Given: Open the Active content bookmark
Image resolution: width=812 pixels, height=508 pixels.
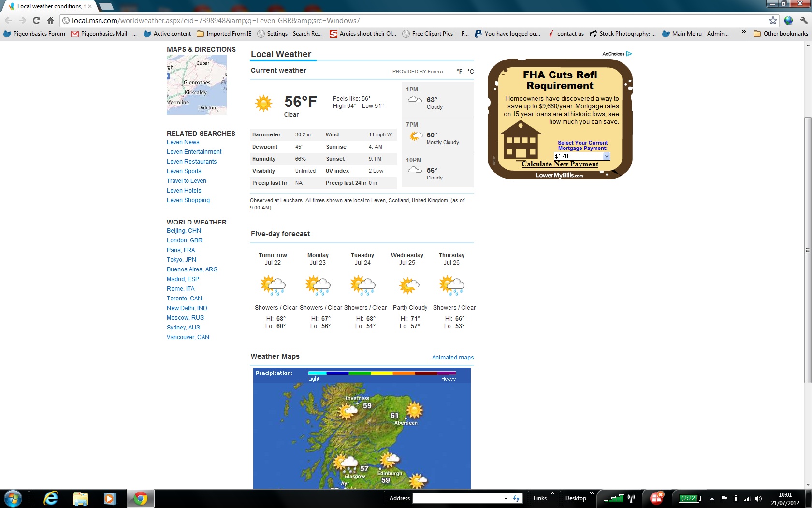Looking at the screenshot, I should 167,34.
